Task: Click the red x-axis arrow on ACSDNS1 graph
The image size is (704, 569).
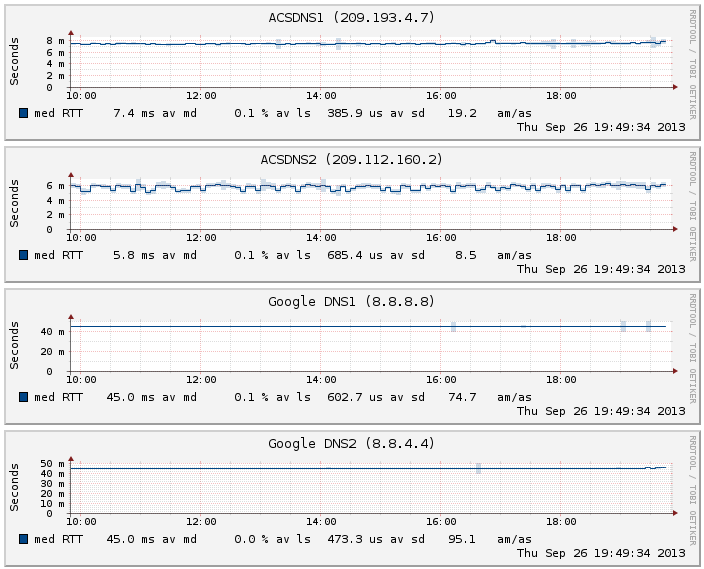Action: click(675, 88)
